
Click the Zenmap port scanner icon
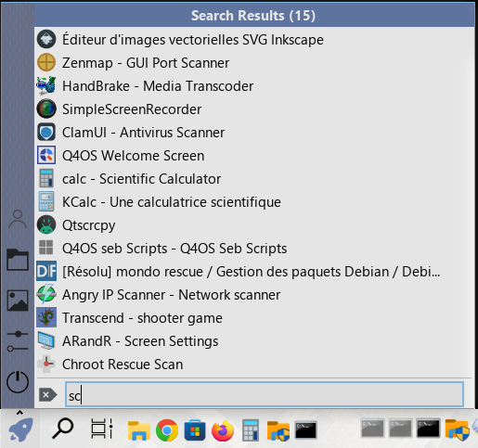click(x=46, y=62)
